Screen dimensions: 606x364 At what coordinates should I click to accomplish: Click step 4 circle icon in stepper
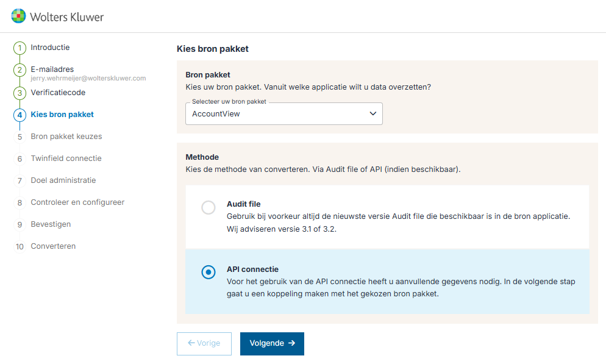(20, 115)
